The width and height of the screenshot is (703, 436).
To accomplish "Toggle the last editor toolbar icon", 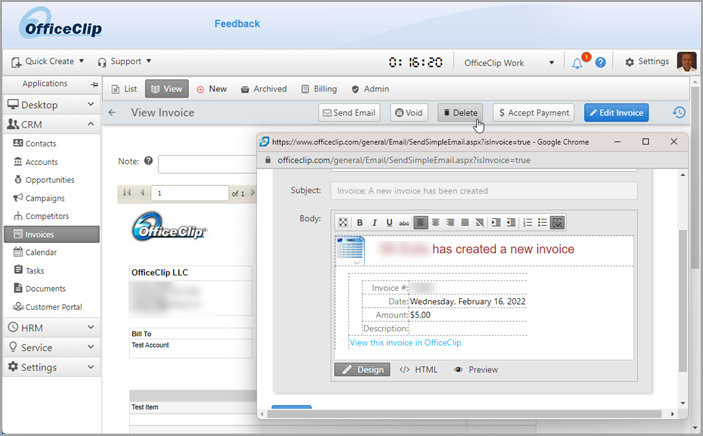I will (x=557, y=222).
